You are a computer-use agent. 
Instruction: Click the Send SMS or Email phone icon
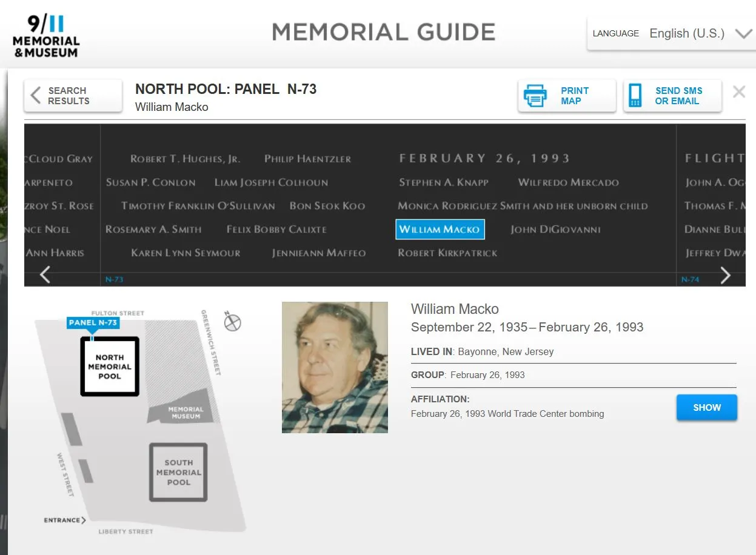pyautogui.click(x=635, y=95)
